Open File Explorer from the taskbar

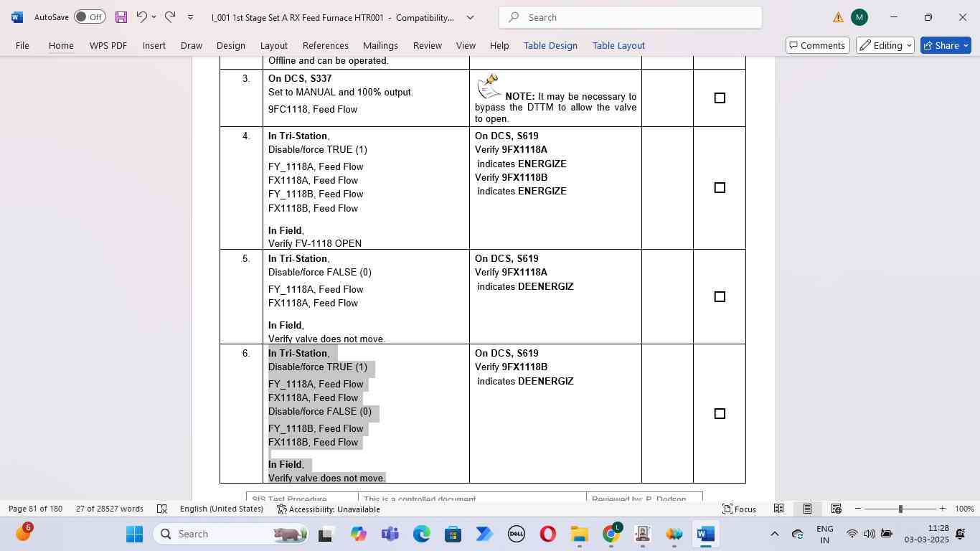point(579,534)
